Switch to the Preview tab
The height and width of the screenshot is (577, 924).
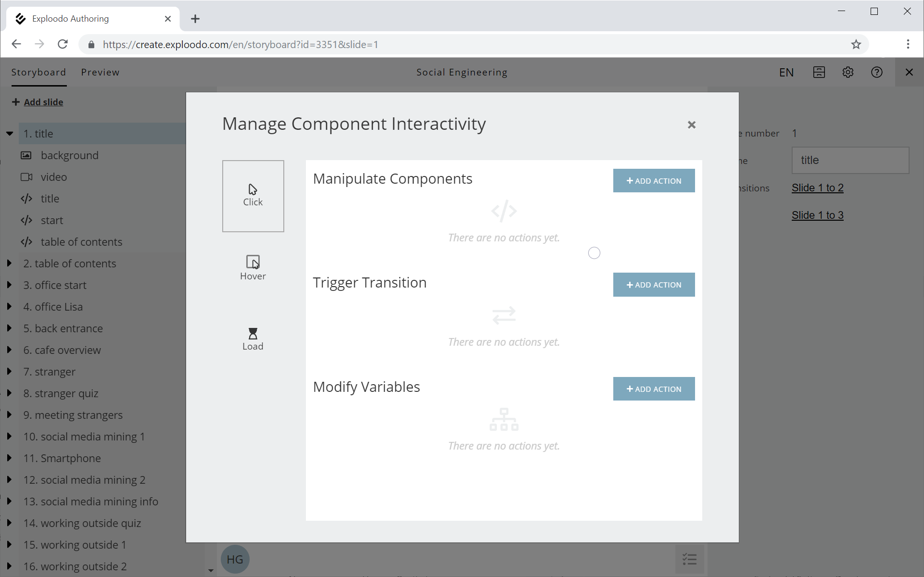click(x=100, y=72)
